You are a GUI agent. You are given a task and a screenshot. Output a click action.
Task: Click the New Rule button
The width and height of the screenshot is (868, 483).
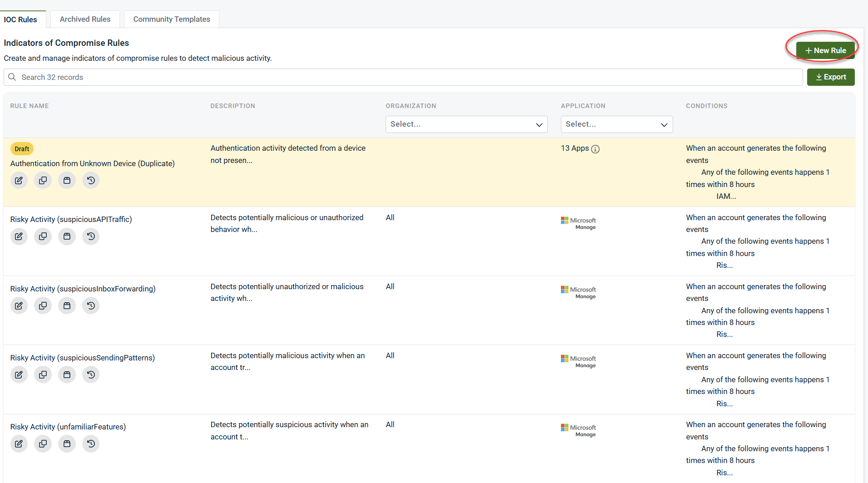coord(825,50)
